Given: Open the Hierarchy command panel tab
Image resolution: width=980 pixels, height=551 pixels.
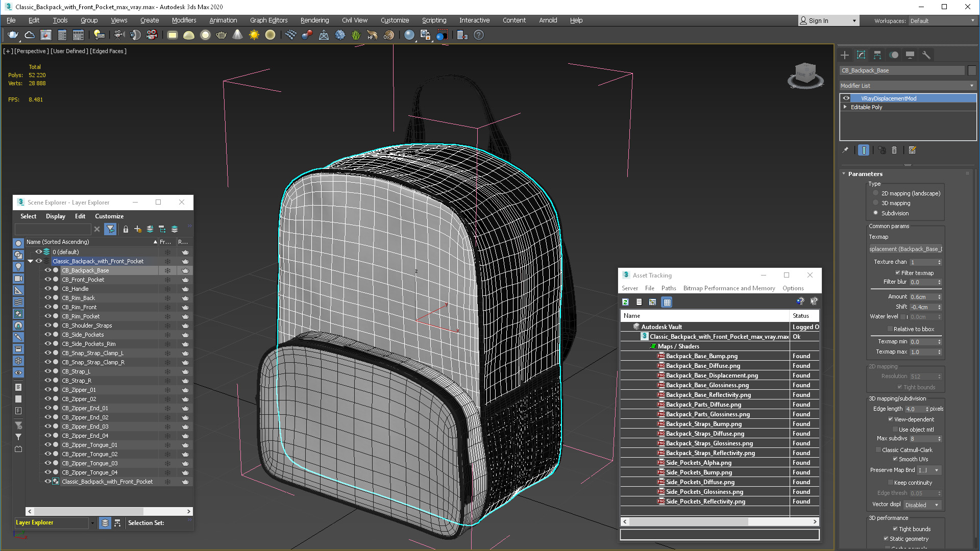Looking at the screenshot, I should (x=877, y=55).
